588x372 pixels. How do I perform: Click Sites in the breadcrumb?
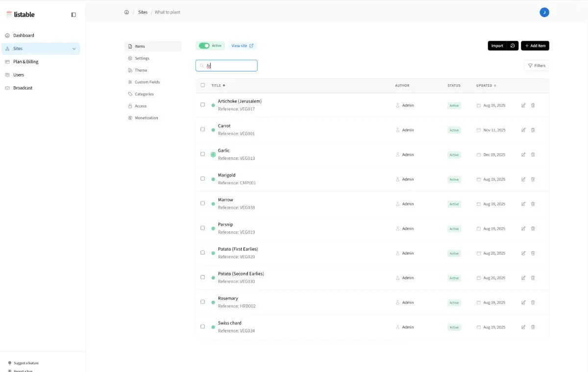[143, 12]
